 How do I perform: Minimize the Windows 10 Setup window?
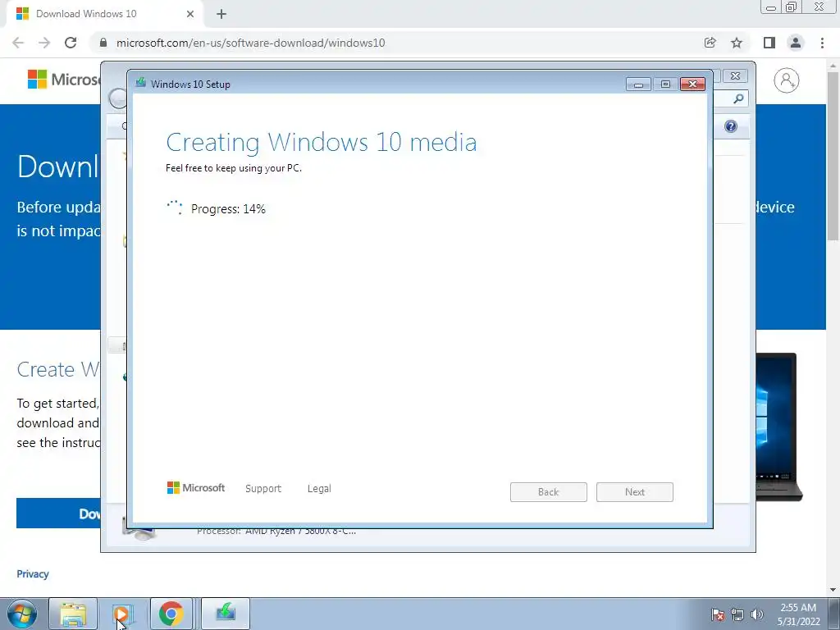(638, 84)
